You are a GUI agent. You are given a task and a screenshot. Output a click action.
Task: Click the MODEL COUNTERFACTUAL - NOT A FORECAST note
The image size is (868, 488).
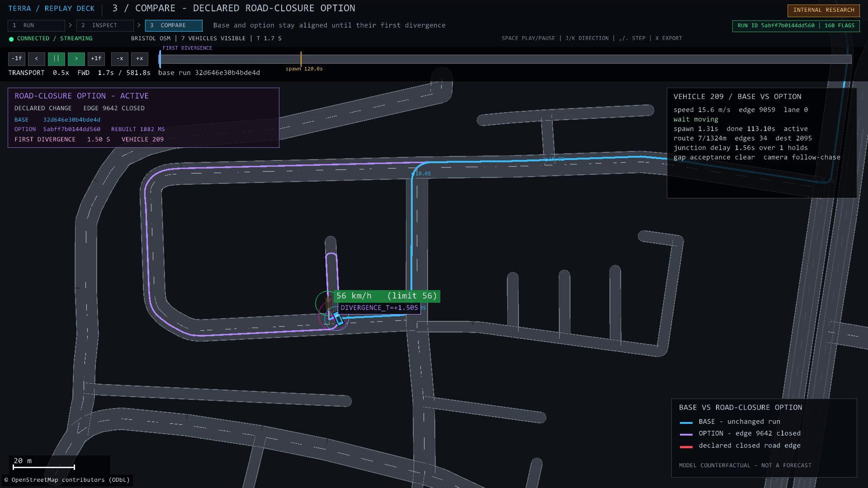[745, 465]
